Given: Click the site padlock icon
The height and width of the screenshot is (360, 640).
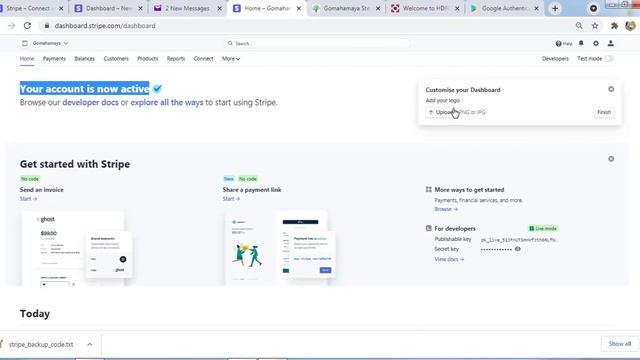Looking at the screenshot, I should (47, 26).
